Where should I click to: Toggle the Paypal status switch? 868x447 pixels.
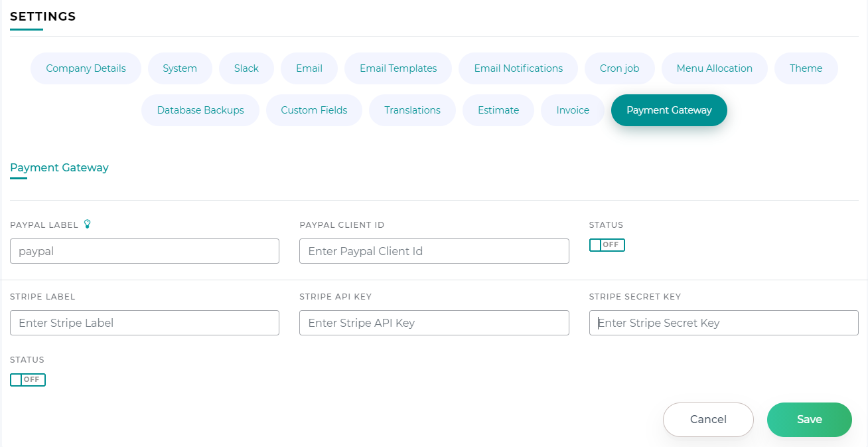coord(607,245)
